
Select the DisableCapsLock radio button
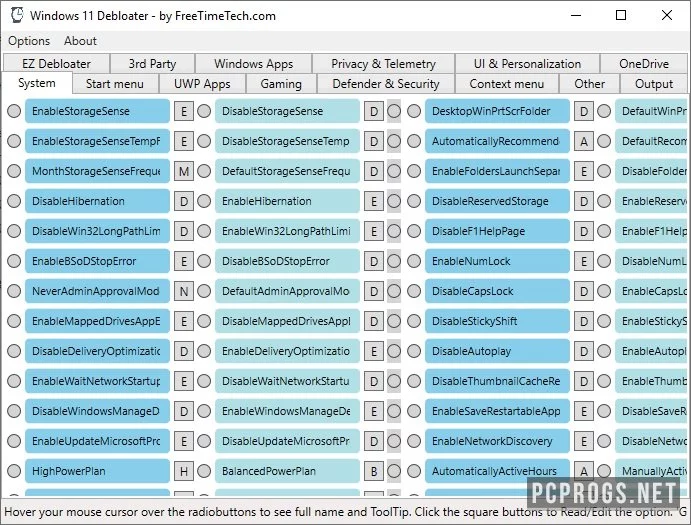pos(414,291)
